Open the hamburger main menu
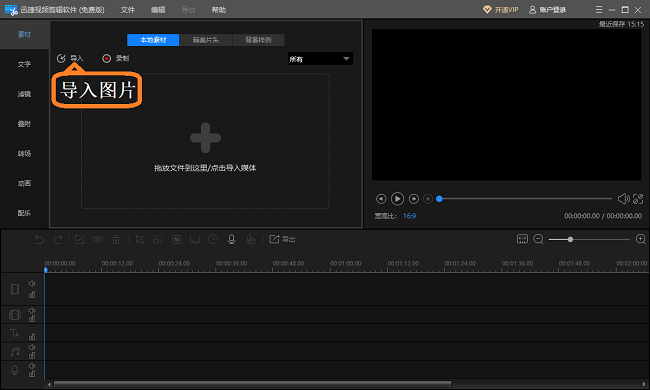Image resolution: width=650 pixels, height=390 pixels. pyautogui.click(x=599, y=9)
